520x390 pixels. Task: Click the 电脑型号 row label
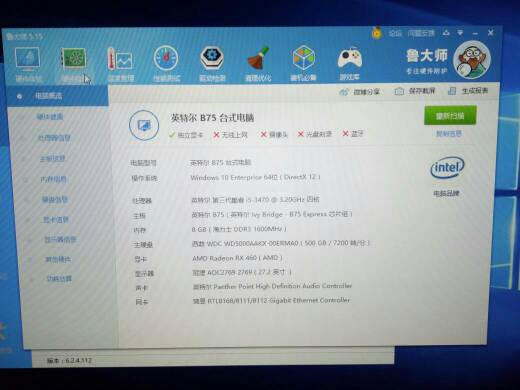coord(143,163)
